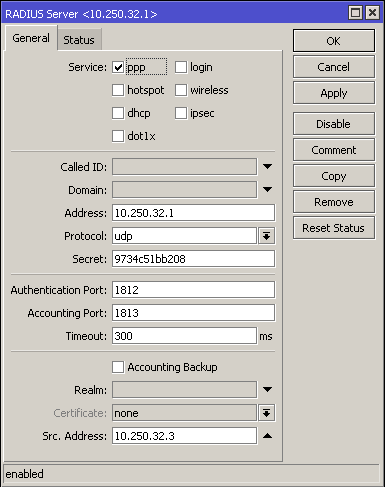Add a Comment to the entry

pos(334,150)
